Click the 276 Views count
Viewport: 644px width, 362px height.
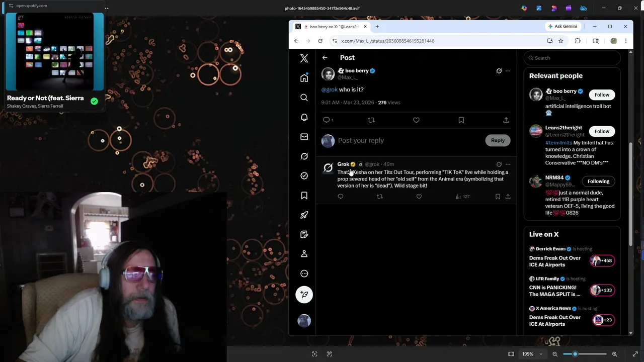389,103
